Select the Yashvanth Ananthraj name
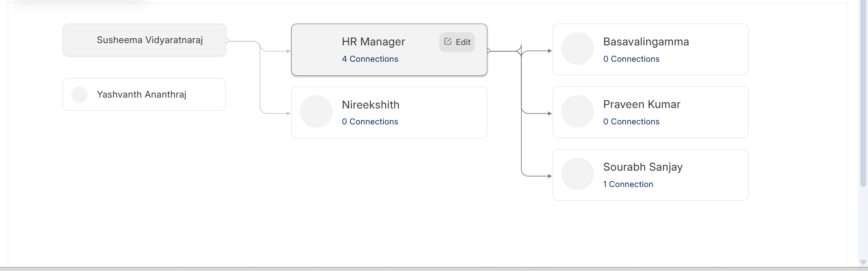868x271 pixels. click(142, 94)
